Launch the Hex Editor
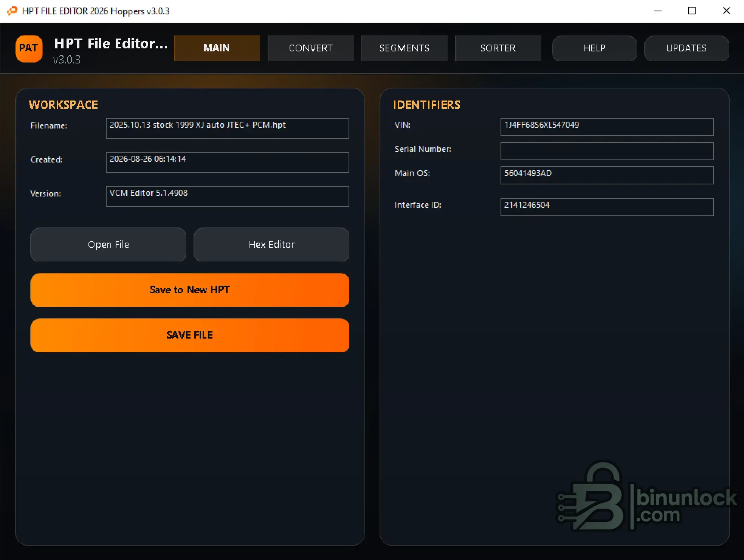The height and width of the screenshot is (560, 744). 271,244
